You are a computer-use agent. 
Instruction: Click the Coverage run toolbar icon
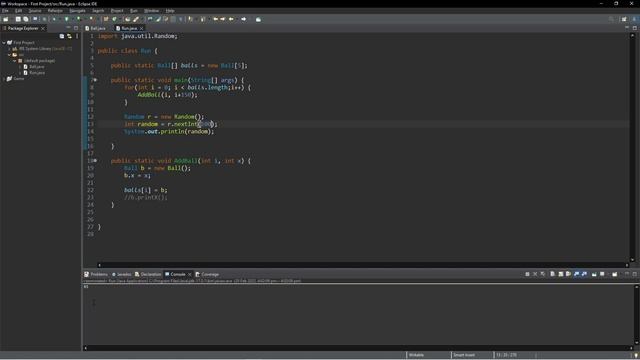pos(79,19)
